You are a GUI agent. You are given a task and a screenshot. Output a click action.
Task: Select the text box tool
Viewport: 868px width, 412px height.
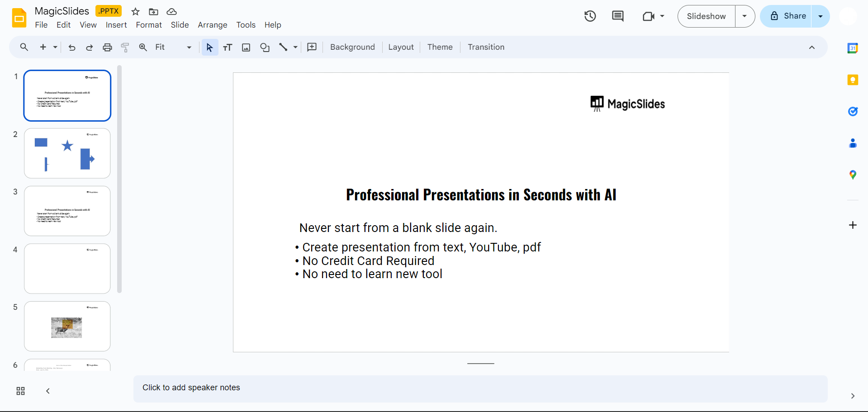click(228, 47)
